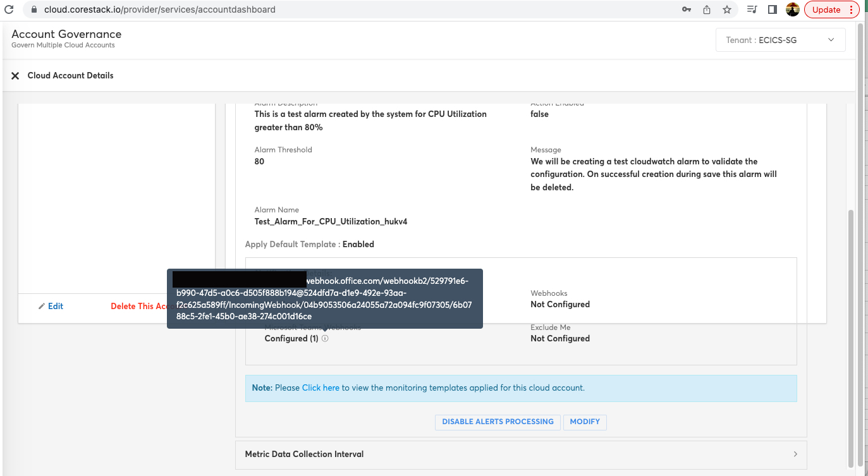Close Cloud Account Details with X icon

pos(15,76)
